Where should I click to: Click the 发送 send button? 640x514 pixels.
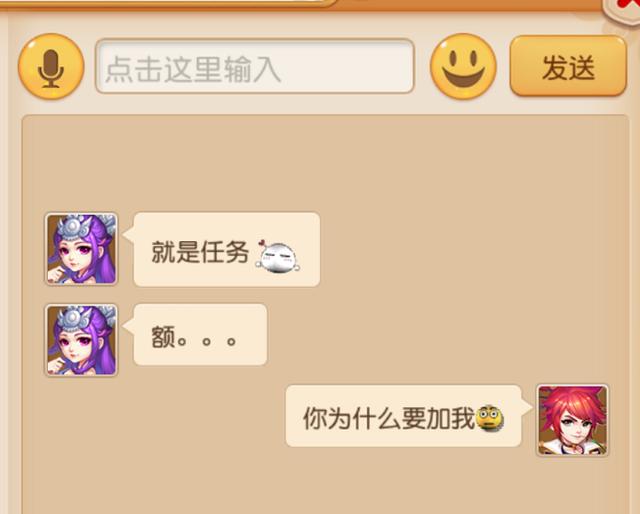568,66
